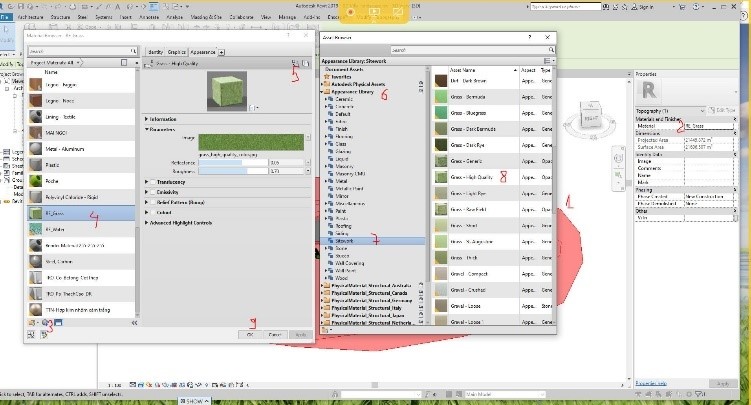Click the Sitework folder icon in library tree
Viewport: 751px width, 405px height.
click(x=333, y=241)
